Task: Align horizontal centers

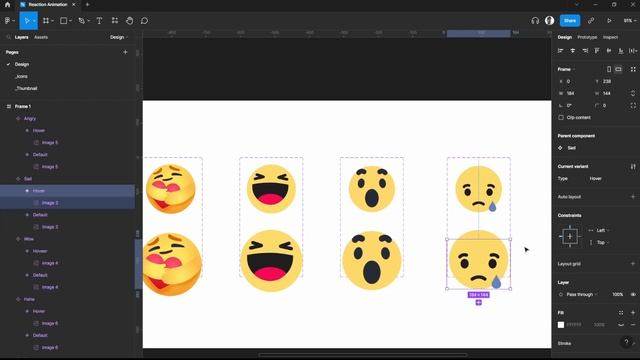Action: [573, 51]
